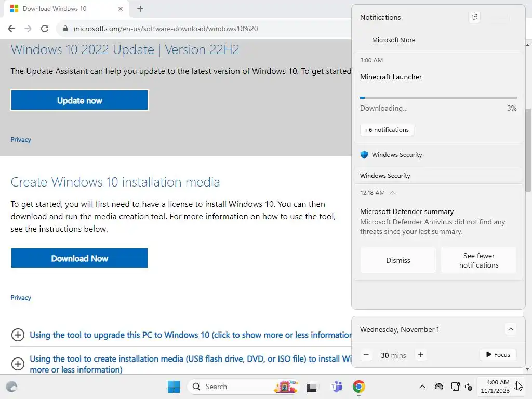The height and width of the screenshot is (399, 532).
Task: Click the Chrome taskbar icon
Action: click(358, 387)
